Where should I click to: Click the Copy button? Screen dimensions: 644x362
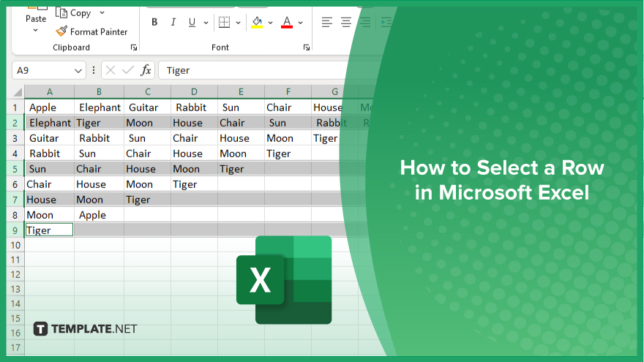pyautogui.click(x=73, y=13)
